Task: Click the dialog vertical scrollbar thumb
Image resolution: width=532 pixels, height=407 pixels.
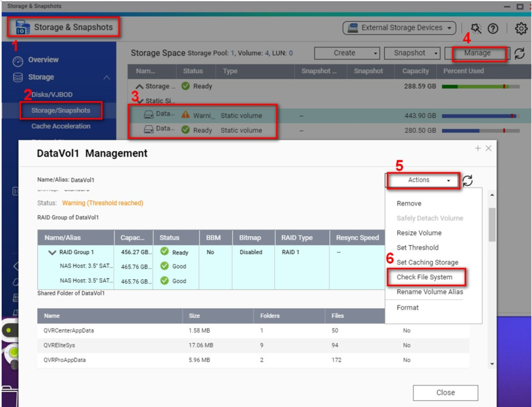Action: tap(492, 224)
